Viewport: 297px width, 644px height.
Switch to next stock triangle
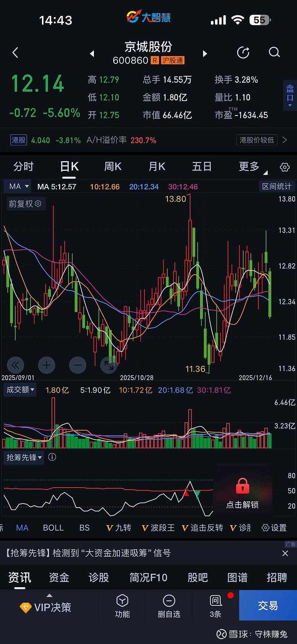tap(205, 53)
